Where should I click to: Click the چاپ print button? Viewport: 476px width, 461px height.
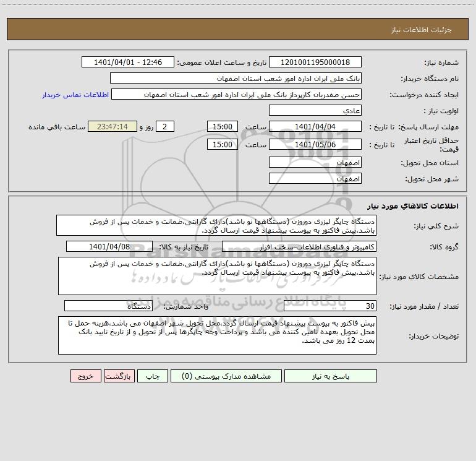click(153, 376)
